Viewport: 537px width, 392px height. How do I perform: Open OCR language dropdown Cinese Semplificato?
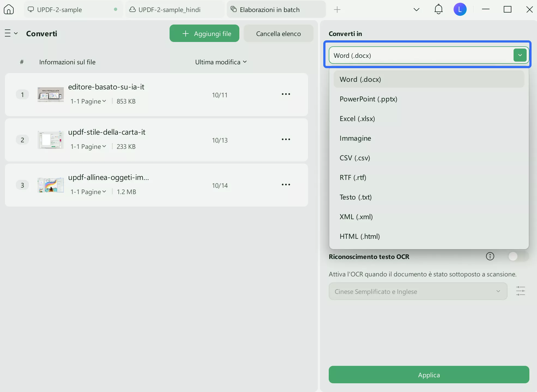[418, 291]
